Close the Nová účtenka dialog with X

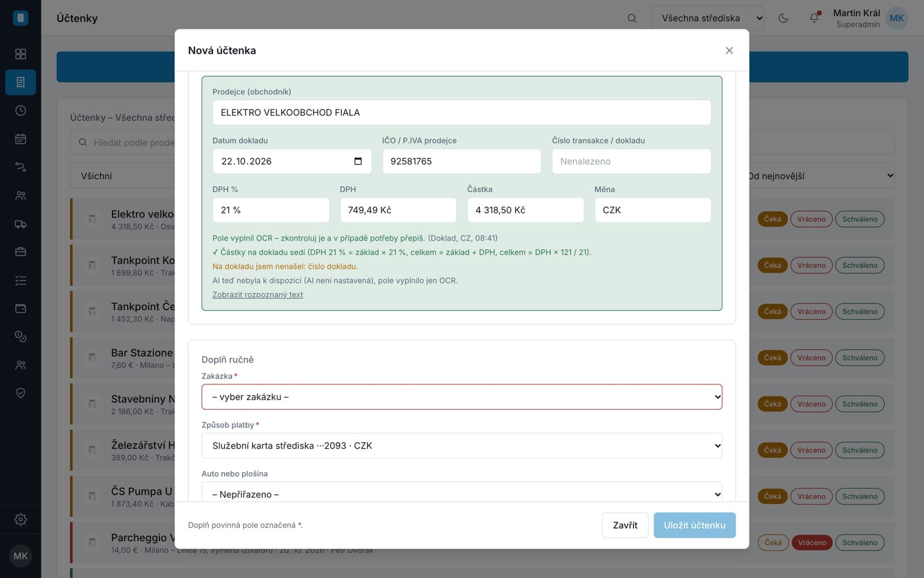click(x=729, y=50)
